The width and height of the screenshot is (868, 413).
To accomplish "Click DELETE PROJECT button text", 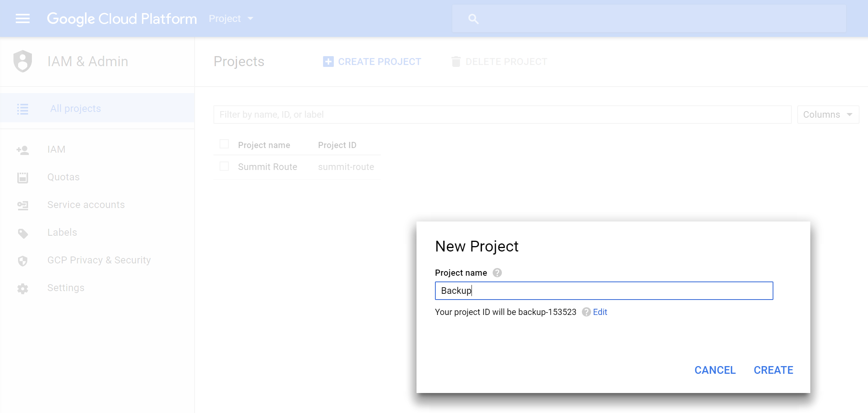I will tap(506, 62).
